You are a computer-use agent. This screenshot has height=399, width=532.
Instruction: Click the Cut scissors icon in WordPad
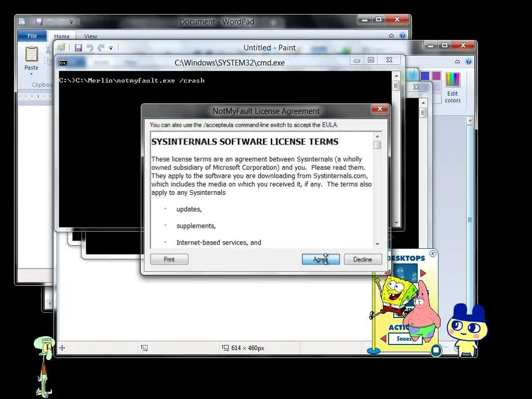click(48, 49)
